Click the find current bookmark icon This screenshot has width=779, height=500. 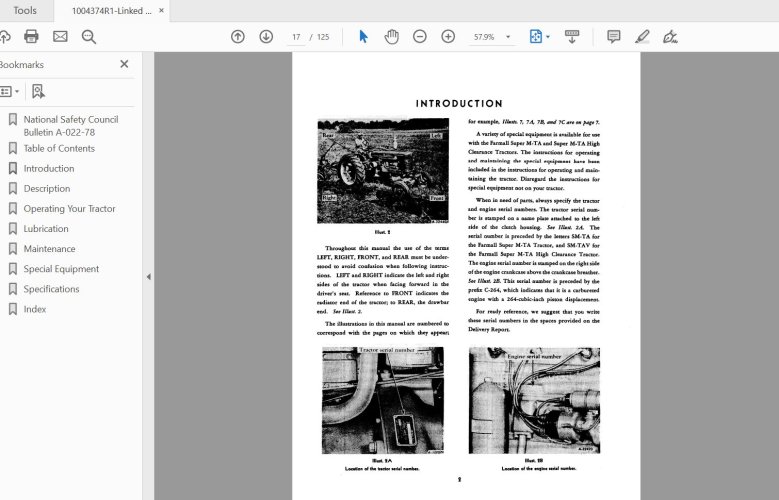pos(38,91)
